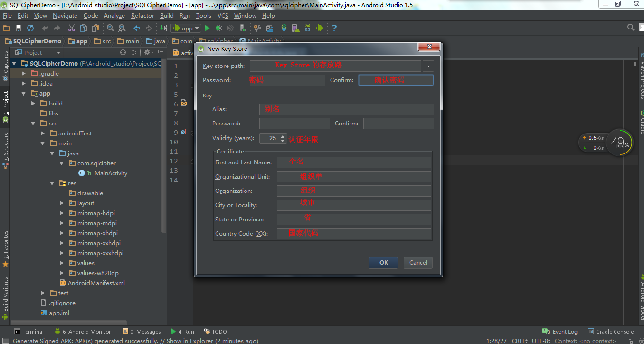Screen dimensions: 644x344
Task: Click the Sync Project with Gradle icon
Action: [x=284, y=28]
